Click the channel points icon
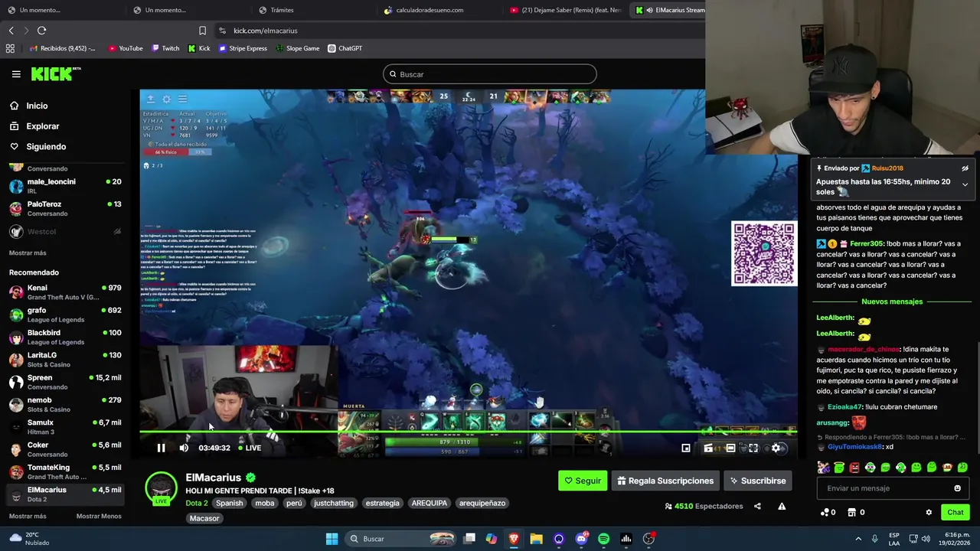This screenshot has width=980, height=551. tap(825, 512)
